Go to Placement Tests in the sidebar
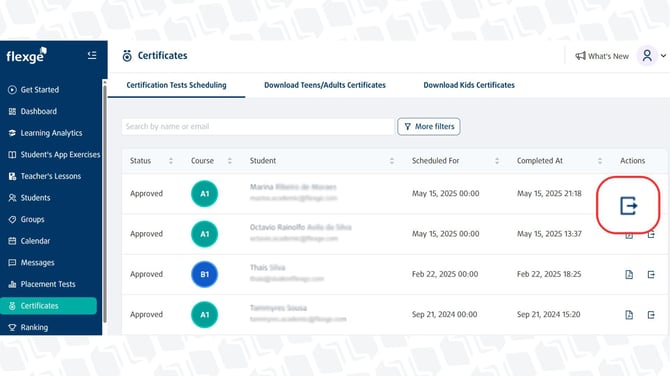 point(42,284)
